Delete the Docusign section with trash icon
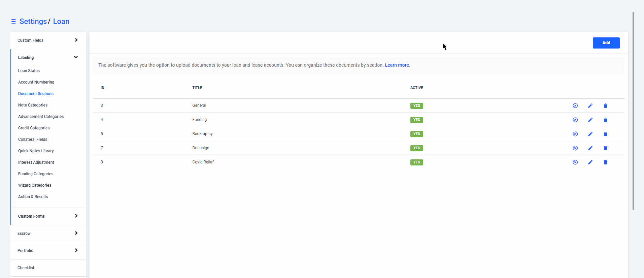Image resolution: width=644 pixels, height=278 pixels. tap(606, 148)
